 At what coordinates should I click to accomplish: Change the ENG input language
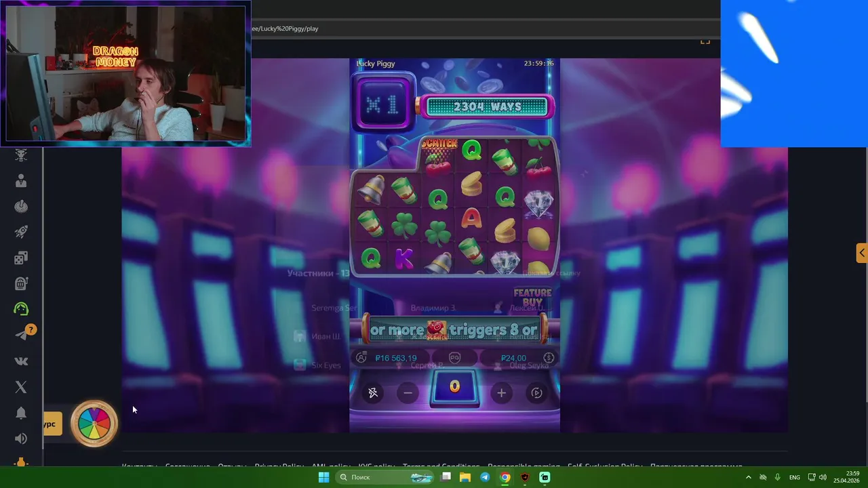click(x=795, y=477)
